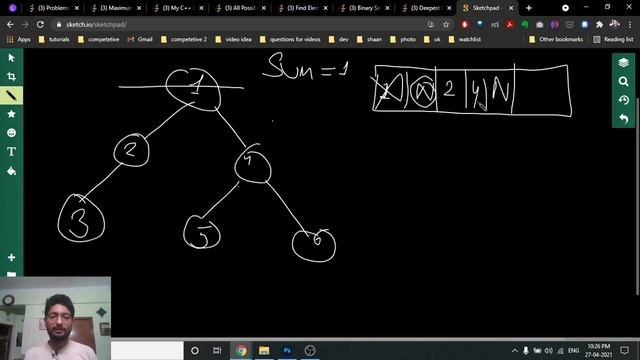Open Task View on the taskbar
The image size is (640, 360).
click(217, 351)
